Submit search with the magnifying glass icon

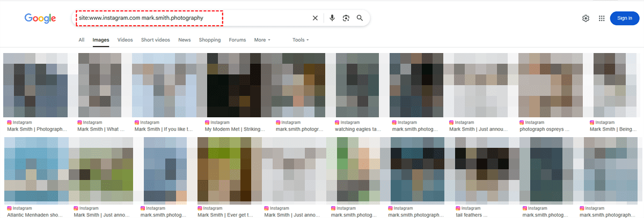360,18
